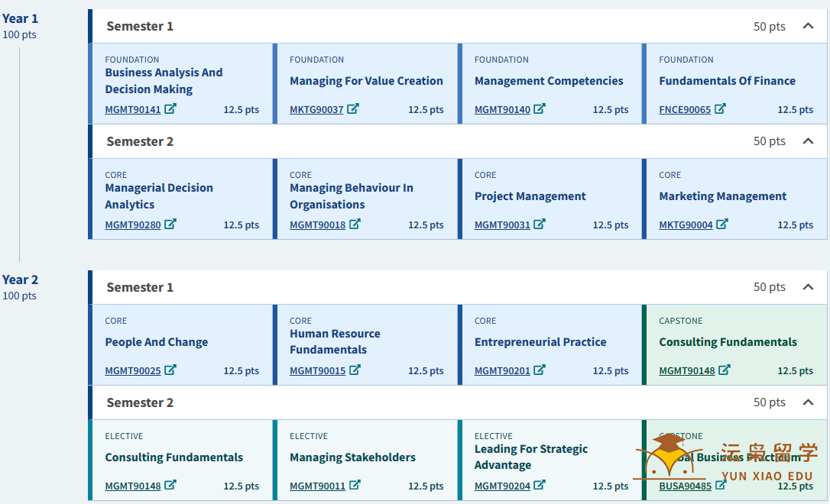This screenshot has width=830, height=504.
Task: Follow the MGMT90025 subject code link
Action: [x=133, y=370]
